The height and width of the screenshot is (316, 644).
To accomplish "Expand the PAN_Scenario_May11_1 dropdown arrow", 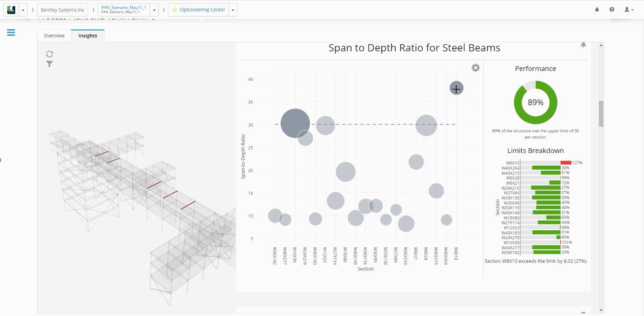I will (155, 10).
